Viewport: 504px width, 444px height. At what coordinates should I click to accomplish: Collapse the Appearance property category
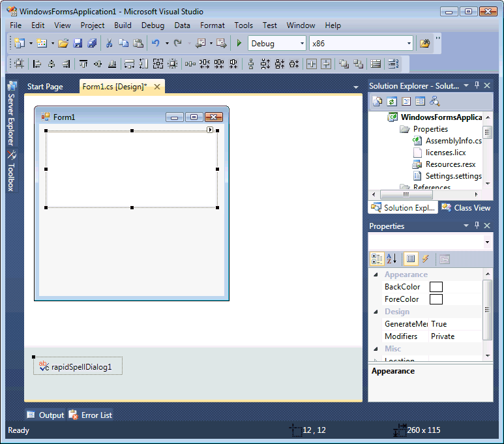tap(376, 274)
